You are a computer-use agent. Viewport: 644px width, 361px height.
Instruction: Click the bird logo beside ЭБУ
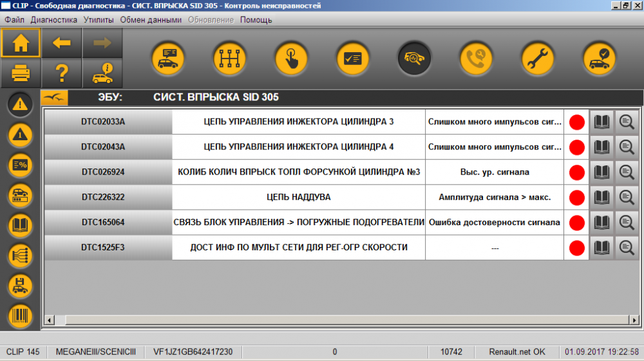tap(54, 98)
